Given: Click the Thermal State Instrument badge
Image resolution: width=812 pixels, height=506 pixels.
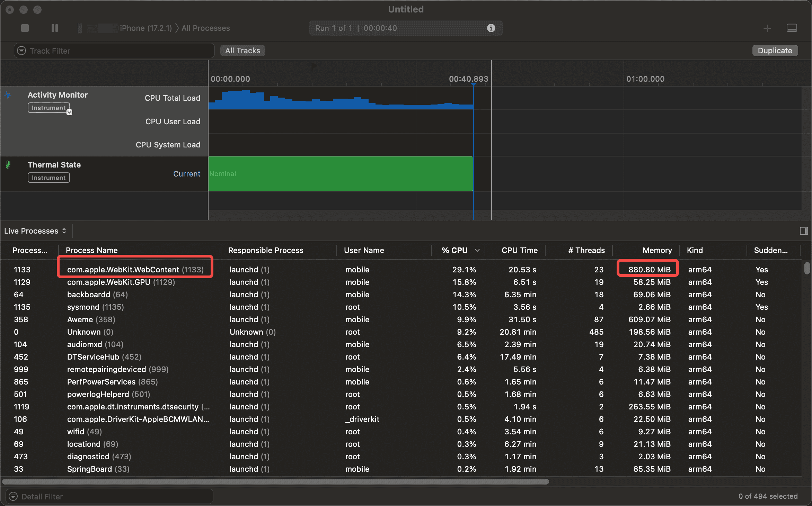Looking at the screenshot, I should [x=49, y=178].
